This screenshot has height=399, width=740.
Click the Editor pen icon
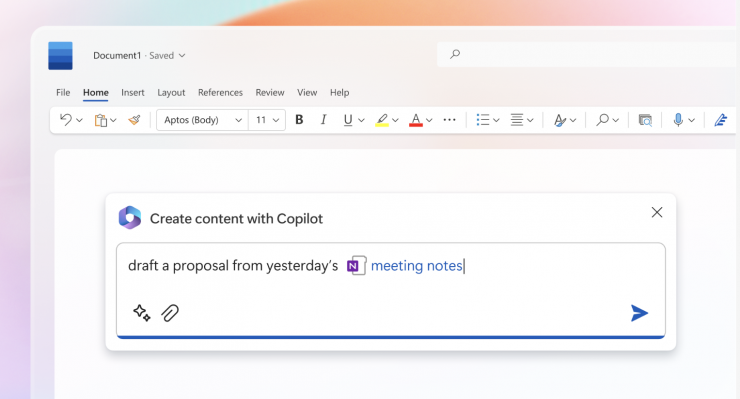point(720,120)
